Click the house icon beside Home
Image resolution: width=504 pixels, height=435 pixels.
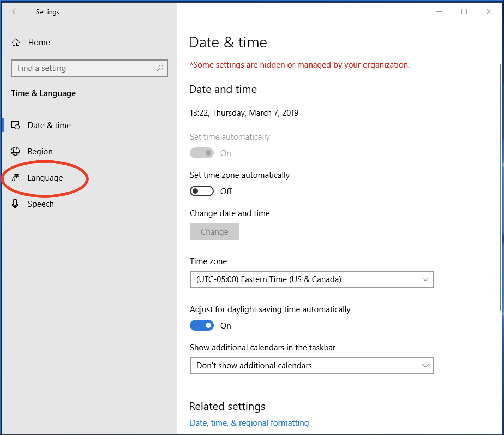[16, 42]
